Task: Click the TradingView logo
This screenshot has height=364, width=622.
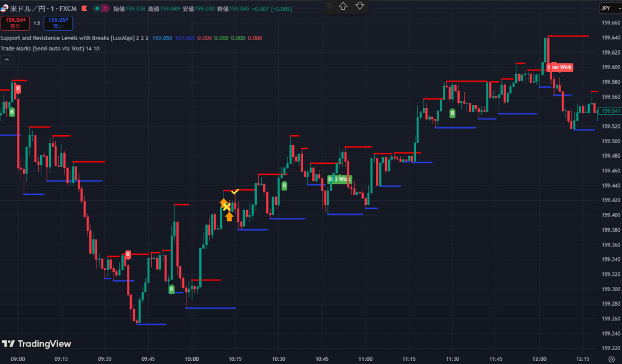Action: coord(36,344)
